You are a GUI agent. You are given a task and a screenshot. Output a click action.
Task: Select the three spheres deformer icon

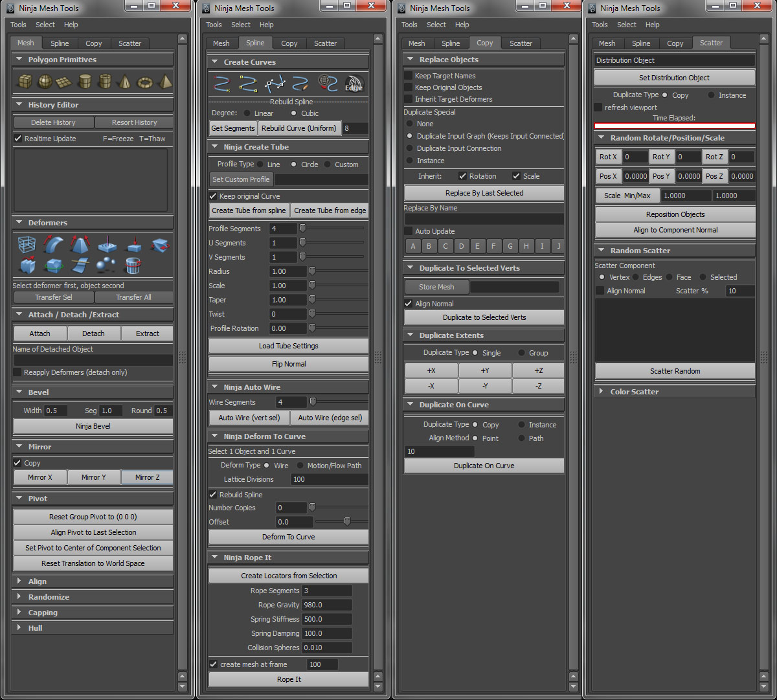[107, 265]
